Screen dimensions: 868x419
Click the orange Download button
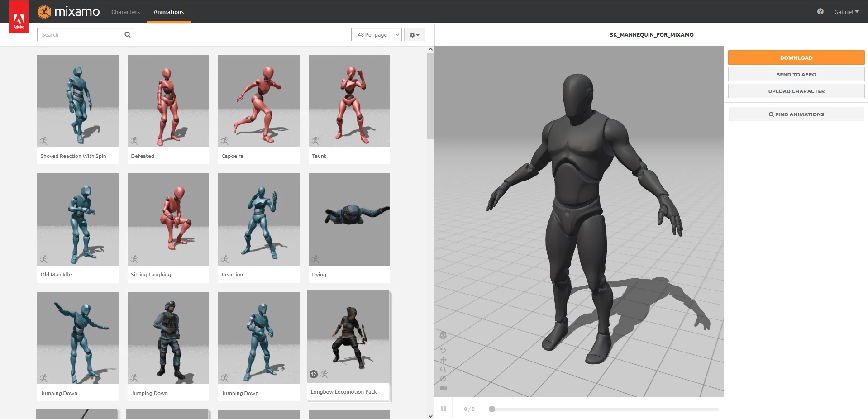[x=796, y=57]
